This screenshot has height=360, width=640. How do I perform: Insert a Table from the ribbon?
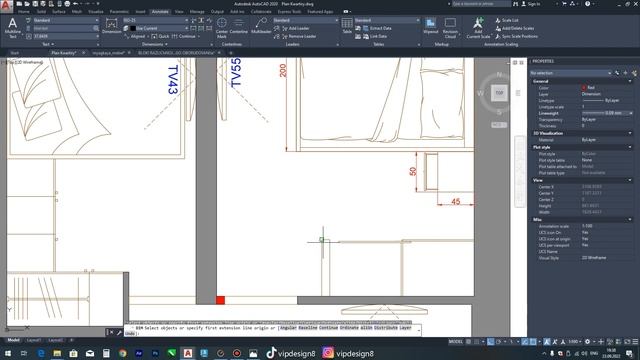(347, 26)
